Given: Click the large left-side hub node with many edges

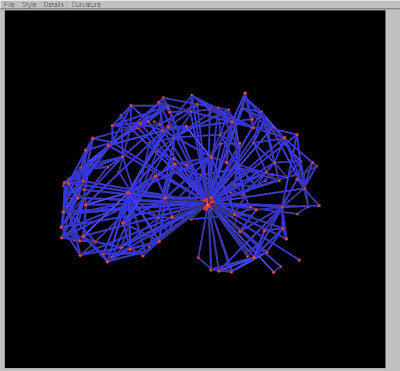Looking at the screenshot, I should [128, 192].
